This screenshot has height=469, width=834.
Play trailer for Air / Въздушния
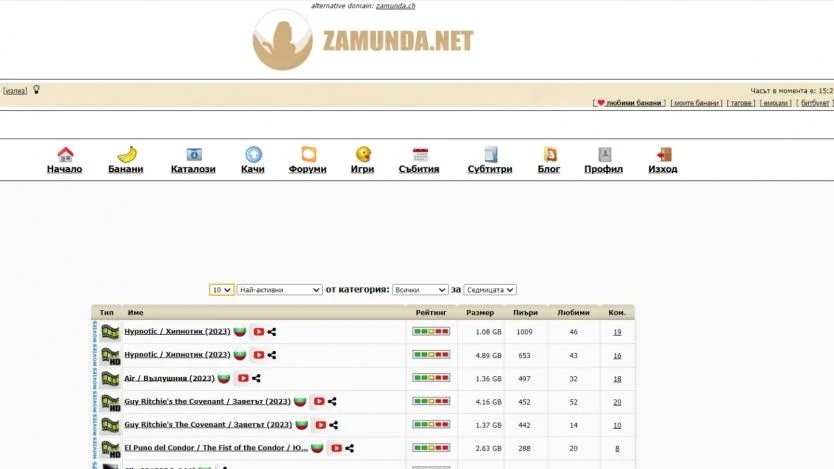(x=243, y=378)
